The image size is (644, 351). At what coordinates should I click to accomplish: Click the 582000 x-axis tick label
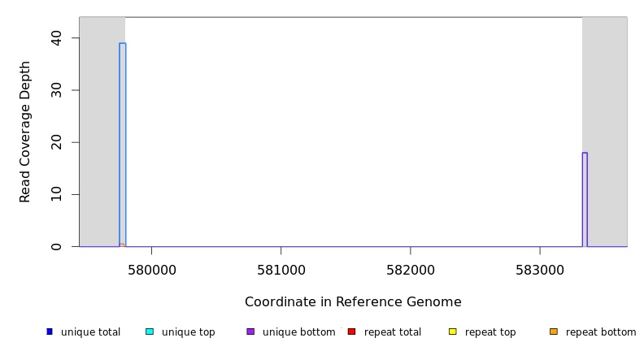click(410, 270)
